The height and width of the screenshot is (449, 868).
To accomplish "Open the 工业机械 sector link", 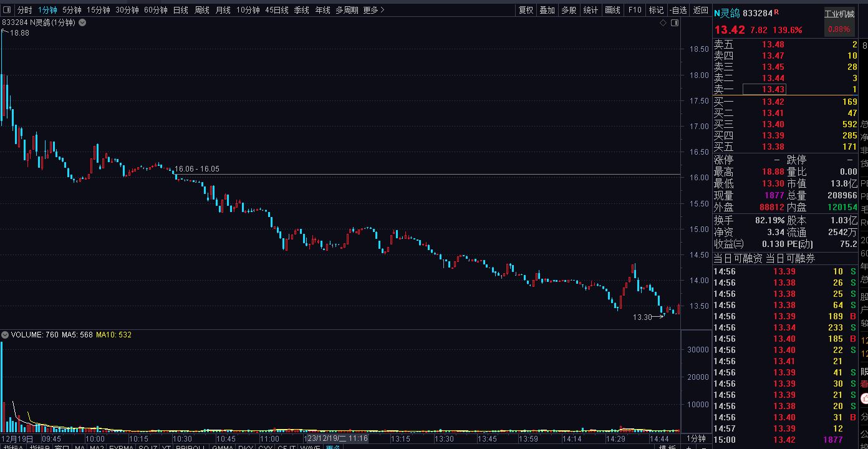I will tap(839, 14).
